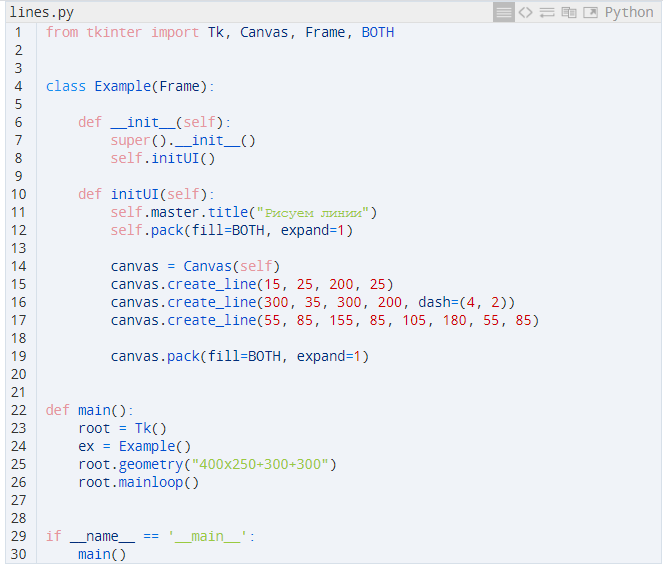This screenshot has height=566, width=663.
Task: Click the Example class name in class definition
Action: click(x=123, y=86)
